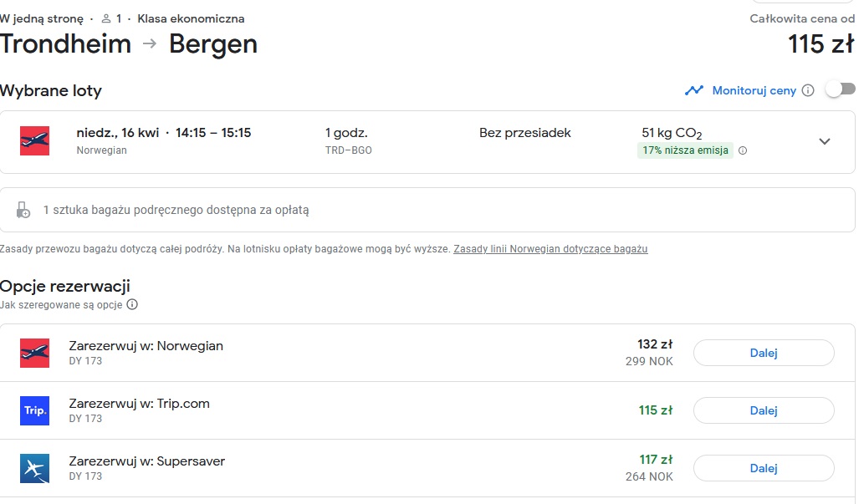
Task: Click the Norwegian airline logo in selected flight
Action: coord(35,141)
